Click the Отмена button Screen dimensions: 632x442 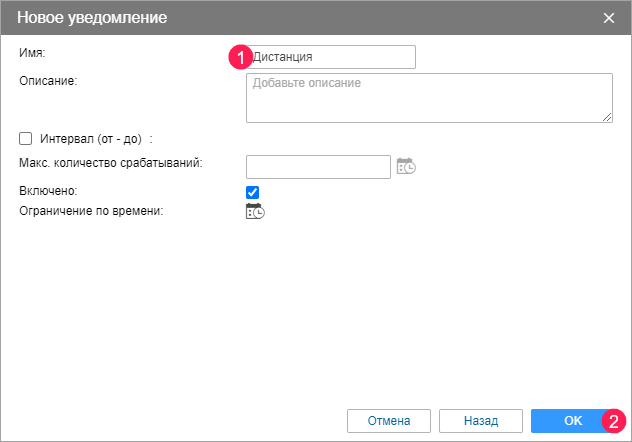[x=388, y=420]
